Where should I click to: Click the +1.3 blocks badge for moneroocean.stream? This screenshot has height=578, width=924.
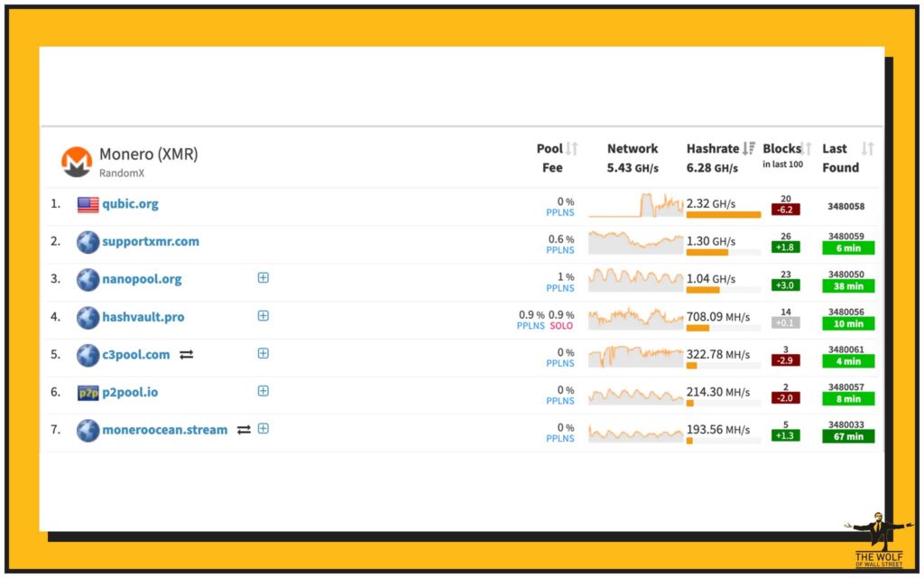coord(786,436)
